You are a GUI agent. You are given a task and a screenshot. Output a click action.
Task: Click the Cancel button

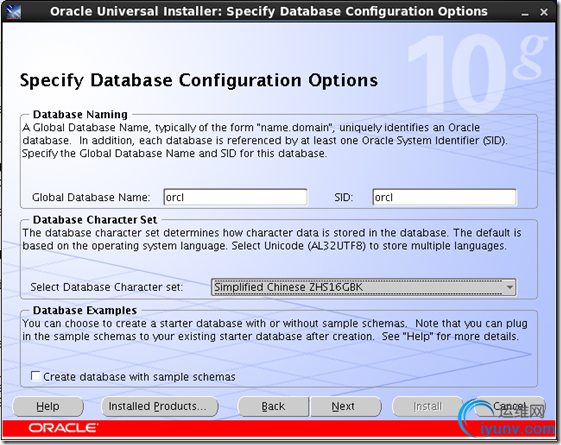509,406
